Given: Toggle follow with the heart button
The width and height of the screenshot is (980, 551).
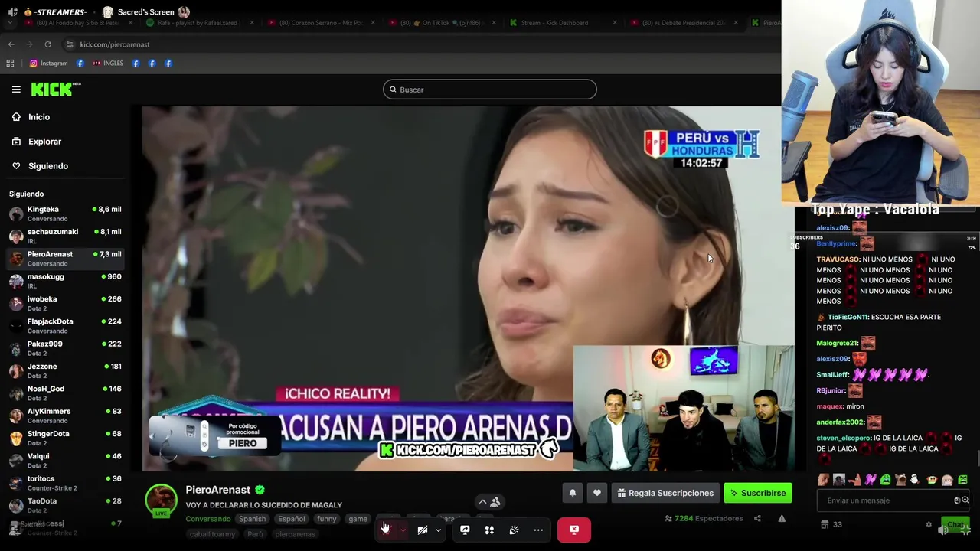Looking at the screenshot, I should [597, 493].
